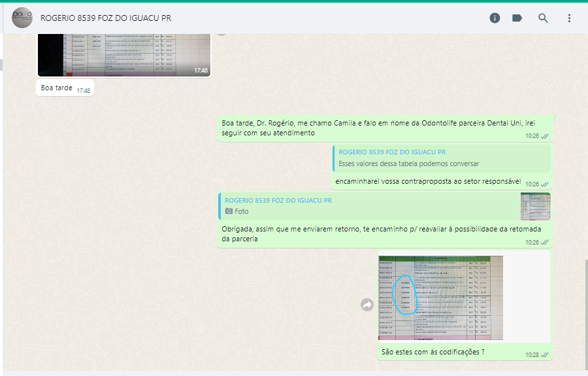Click read-receipt checkmarks on 'encaminharei vossa contraproposta'
This screenshot has height=376, width=588.
click(544, 184)
